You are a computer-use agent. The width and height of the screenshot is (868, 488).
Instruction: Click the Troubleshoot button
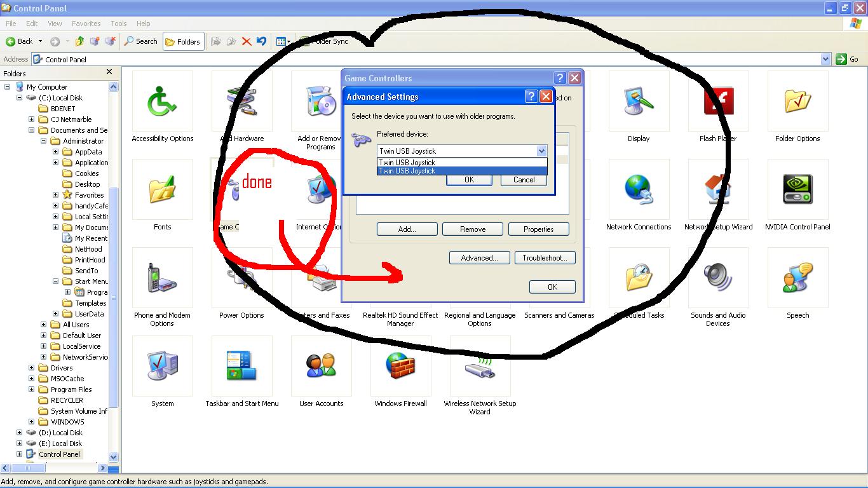[544, 258]
